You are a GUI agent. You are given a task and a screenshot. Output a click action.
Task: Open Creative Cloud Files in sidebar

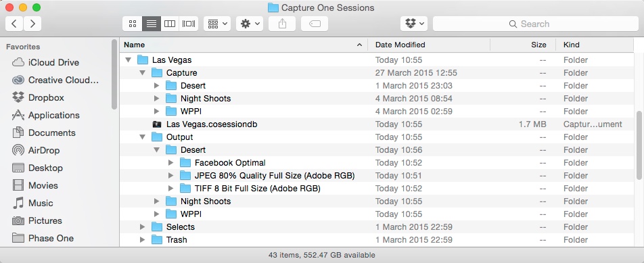[x=55, y=80]
